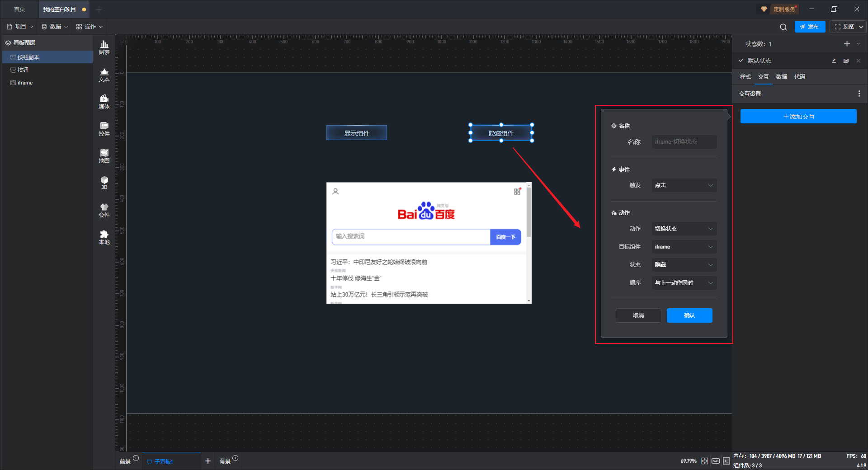Open the 目标组件 dropdown showing iframe
Image resolution: width=868 pixels, height=470 pixels.
684,247
